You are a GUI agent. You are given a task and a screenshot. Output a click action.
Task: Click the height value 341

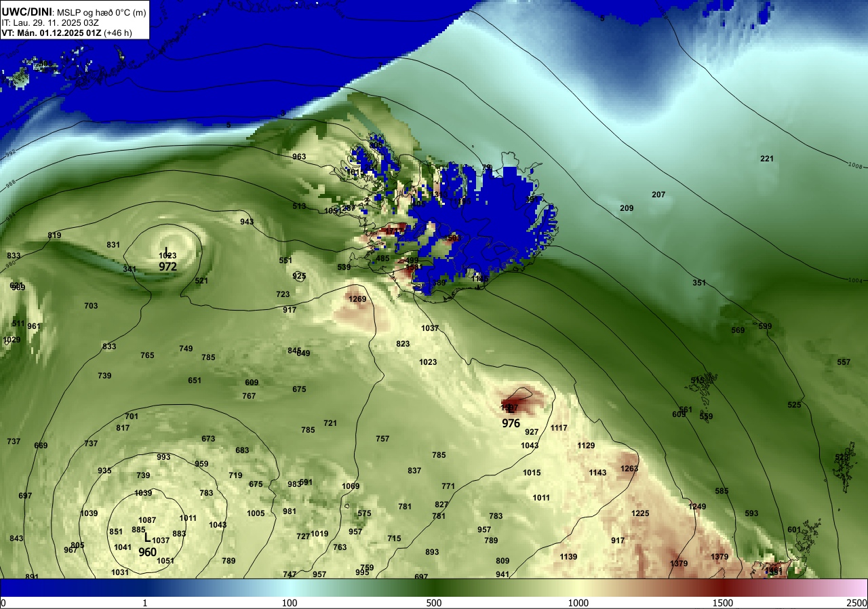pos(130,269)
